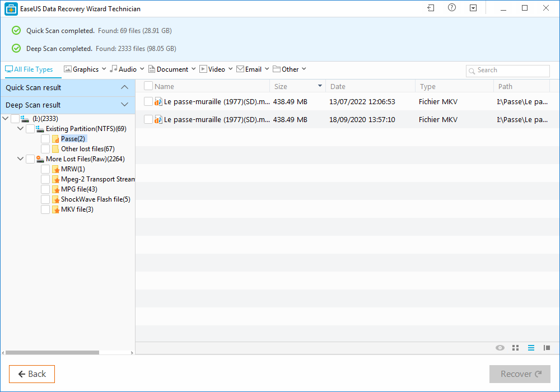Collapse the Existing Partition(NTFS) node

[x=21, y=129]
